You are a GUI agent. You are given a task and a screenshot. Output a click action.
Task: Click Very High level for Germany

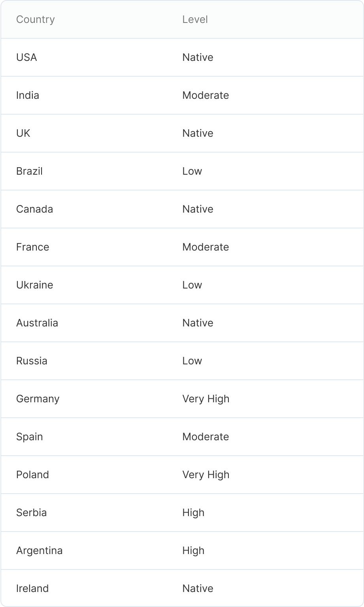point(206,399)
